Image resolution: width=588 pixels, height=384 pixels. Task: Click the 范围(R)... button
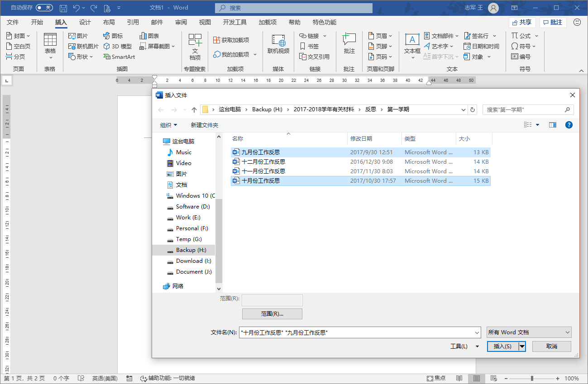[x=272, y=314]
